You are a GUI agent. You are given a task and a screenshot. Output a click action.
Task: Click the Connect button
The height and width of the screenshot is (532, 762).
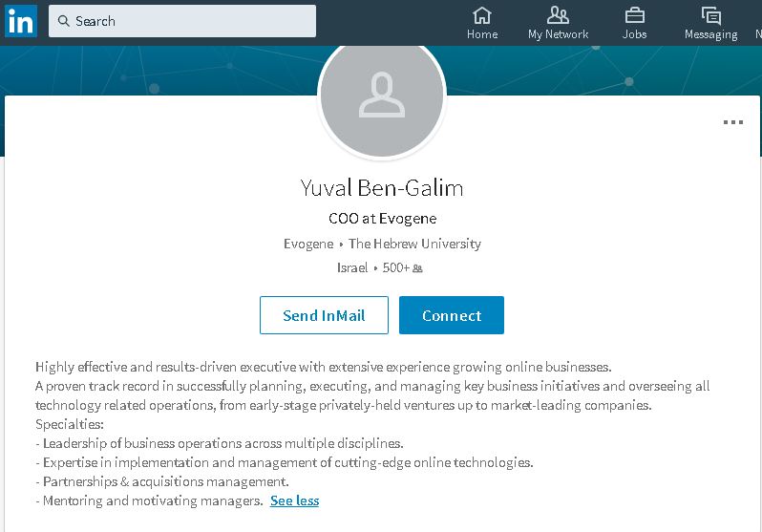(x=452, y=315)
